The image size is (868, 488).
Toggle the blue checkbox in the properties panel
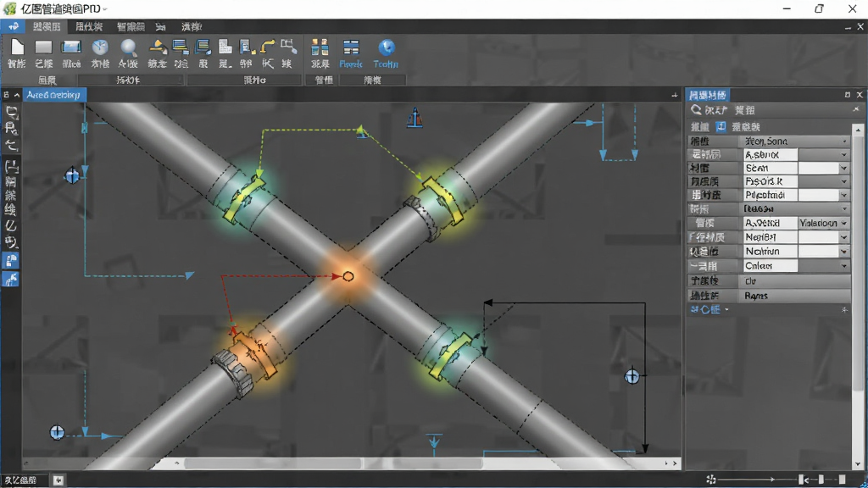(721, 127)
